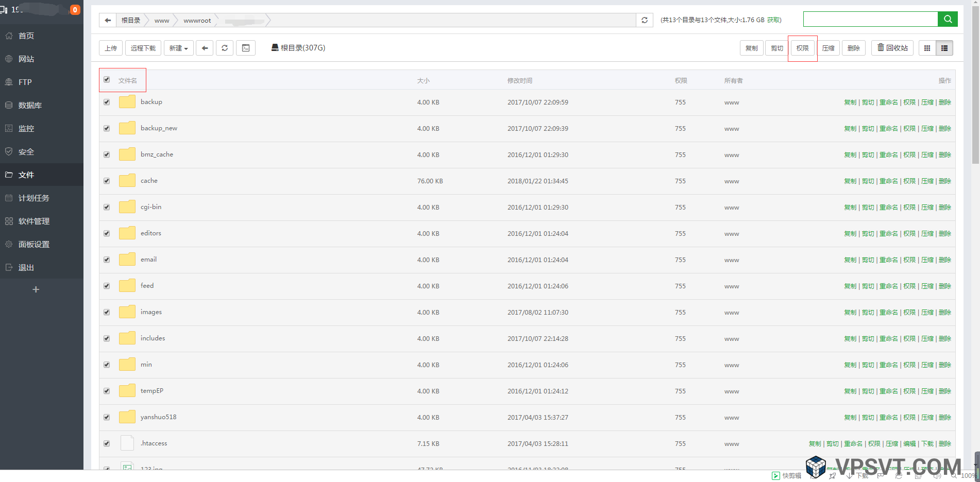Click the green search magnifier

pyautogui.click(x=948, y=19)
